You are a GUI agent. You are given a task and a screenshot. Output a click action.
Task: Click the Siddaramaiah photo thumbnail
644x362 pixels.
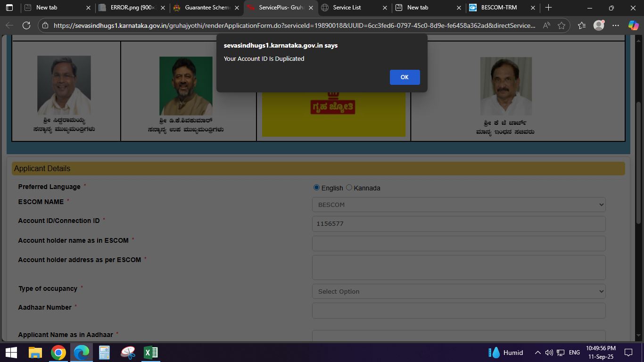click(64, 85)
